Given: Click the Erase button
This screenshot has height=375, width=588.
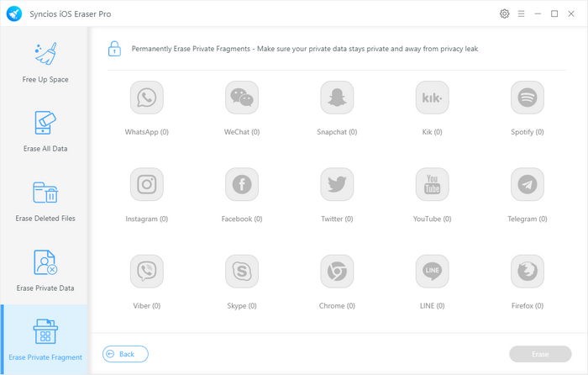Looking at the screenshot, I should [x=540, y=354].
